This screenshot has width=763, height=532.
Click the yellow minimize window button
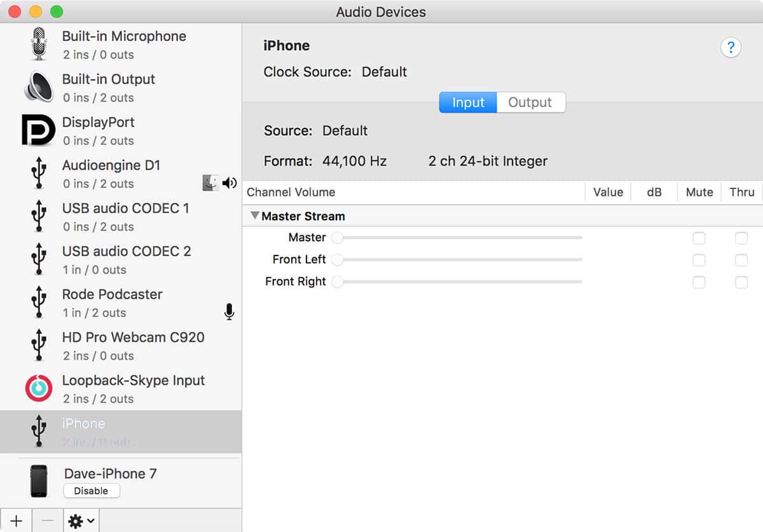[x=36, y=11]
